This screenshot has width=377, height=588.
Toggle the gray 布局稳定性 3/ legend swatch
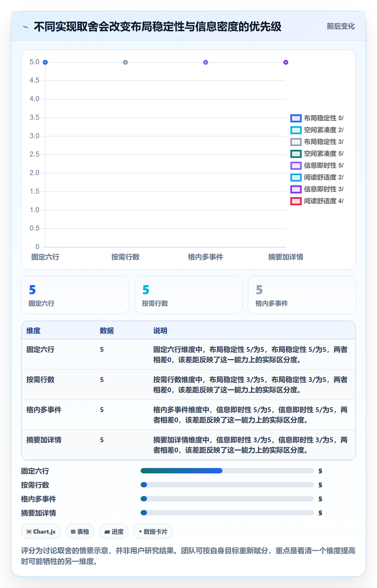(x=296, y=142)
